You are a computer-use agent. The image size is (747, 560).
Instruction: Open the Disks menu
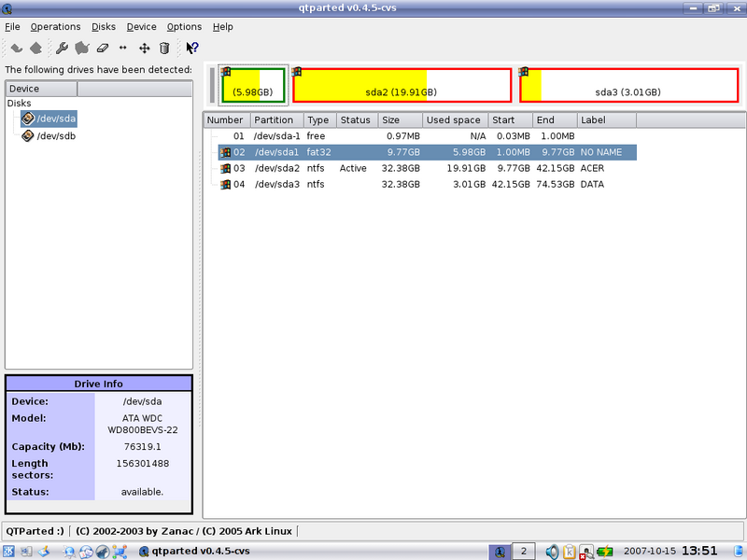click(104, 27)
